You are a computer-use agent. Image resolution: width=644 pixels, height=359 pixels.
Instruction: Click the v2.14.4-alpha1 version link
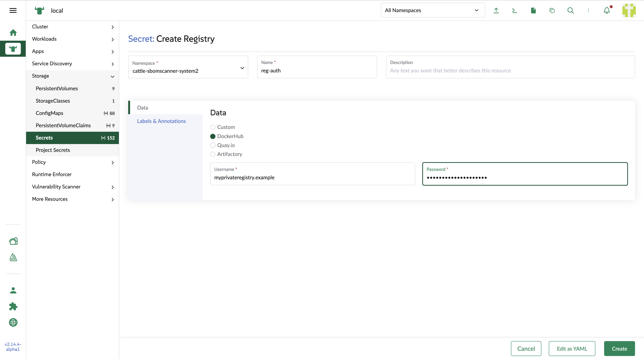13,347
